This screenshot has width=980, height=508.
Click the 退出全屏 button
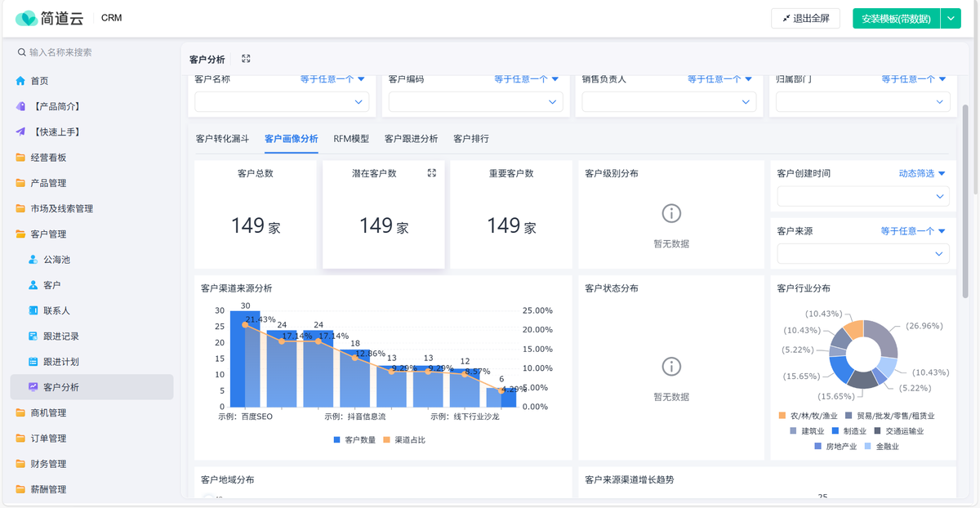pos(805,19)
